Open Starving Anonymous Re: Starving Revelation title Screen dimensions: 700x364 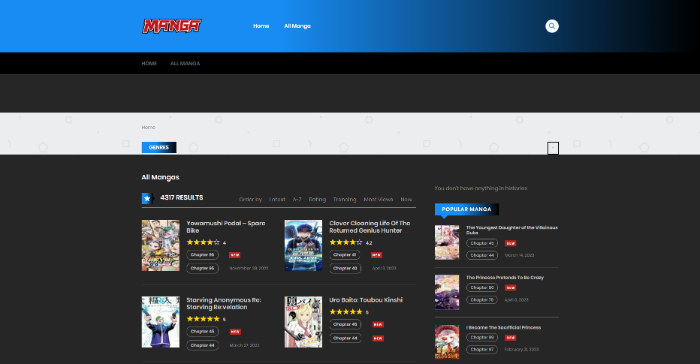pyautogui.click(x=224, y=304)
